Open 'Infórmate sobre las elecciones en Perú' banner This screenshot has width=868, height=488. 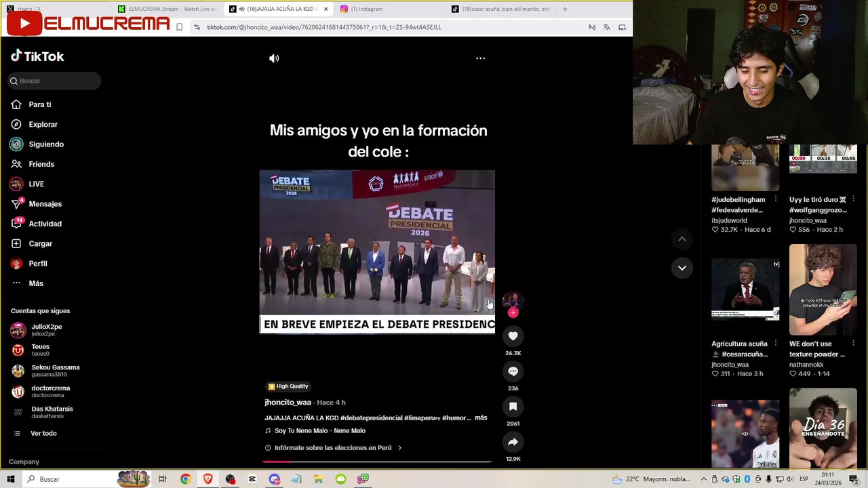click(x=333, y=448)
